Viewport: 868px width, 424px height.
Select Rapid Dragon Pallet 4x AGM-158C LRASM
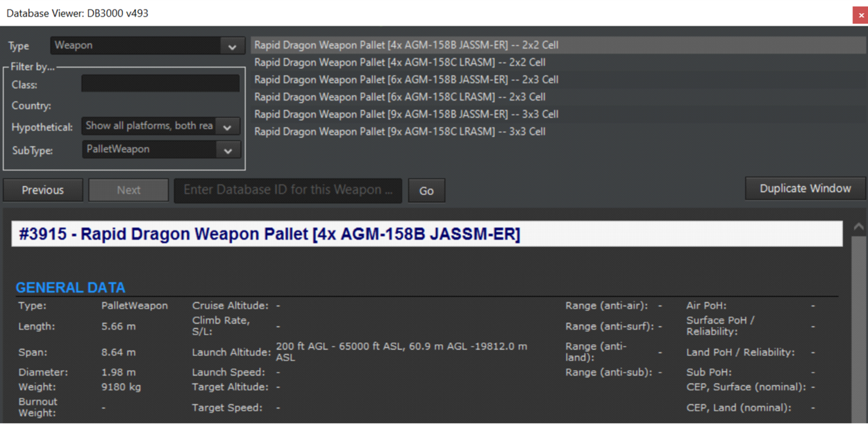(399, 62)
